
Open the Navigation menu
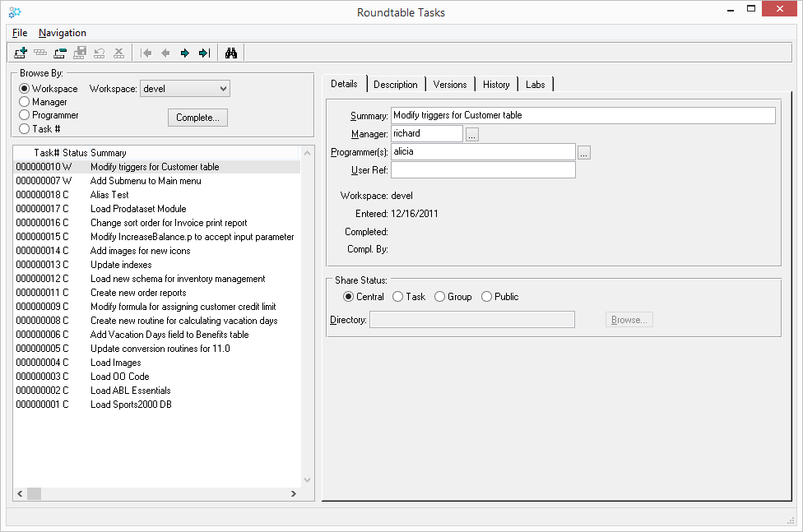click(x=63, y=33)
